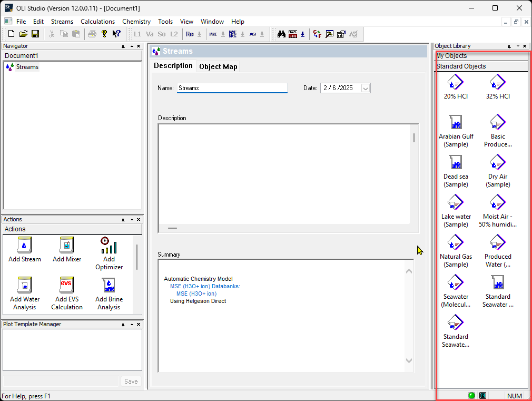
Task: Add a new stream from Actions
Action: point(24,250)
